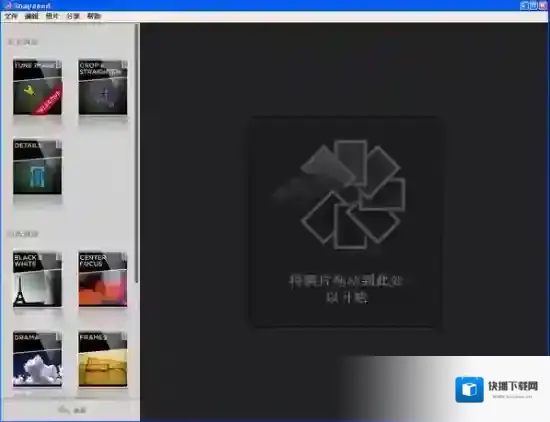Viewport: 550px width, 422px height.
Task: Open the 分享 (Share) menu
Action: pos(73,16)
